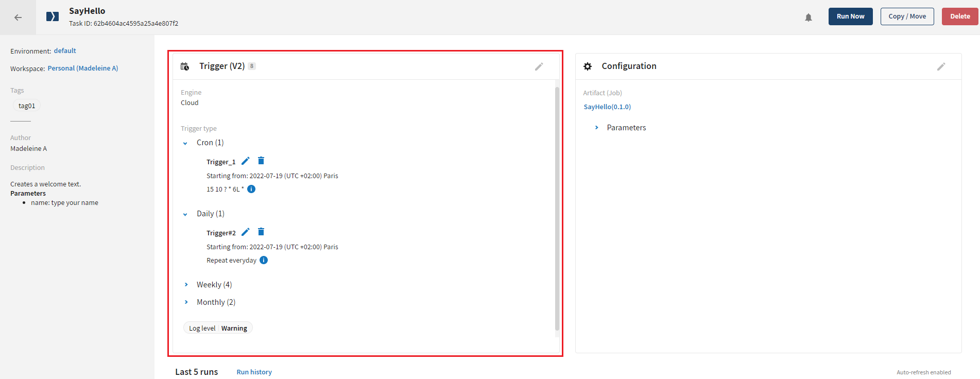The image size is (980, 379).
Task: Click the Trigger panel vertical scrollbar
Action: point(557,206)
